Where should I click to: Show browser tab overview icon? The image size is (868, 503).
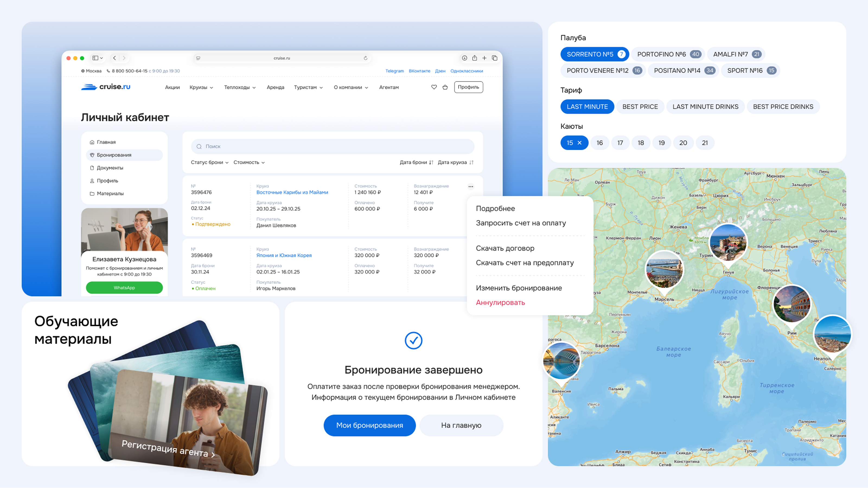pos(494,58)
